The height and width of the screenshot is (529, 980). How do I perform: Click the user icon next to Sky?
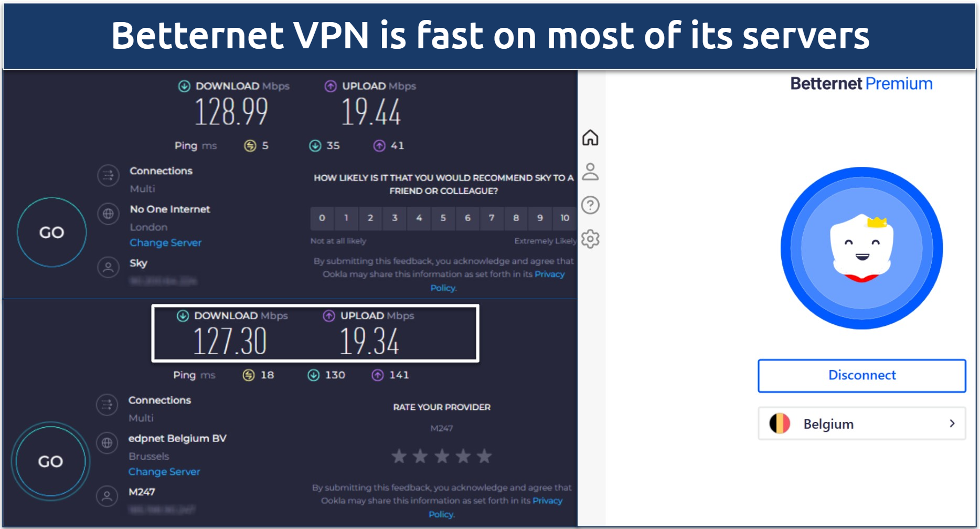click(108, 268)
